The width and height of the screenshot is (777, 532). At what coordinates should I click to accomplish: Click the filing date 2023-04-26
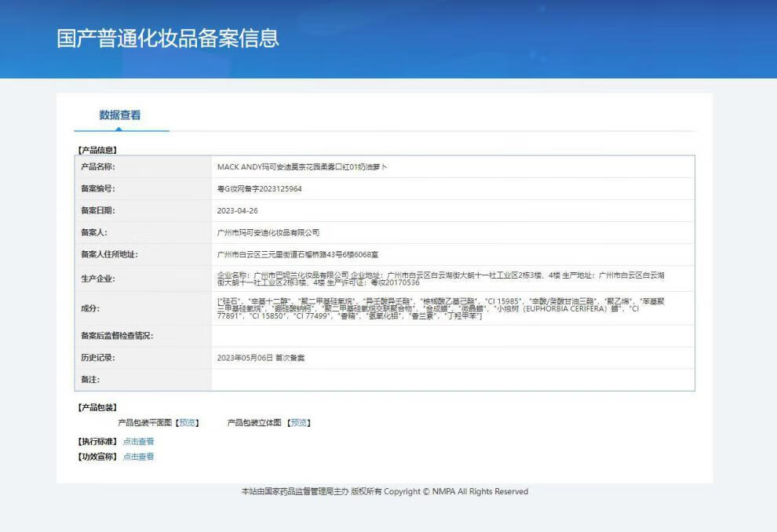(x=237, y=210)
